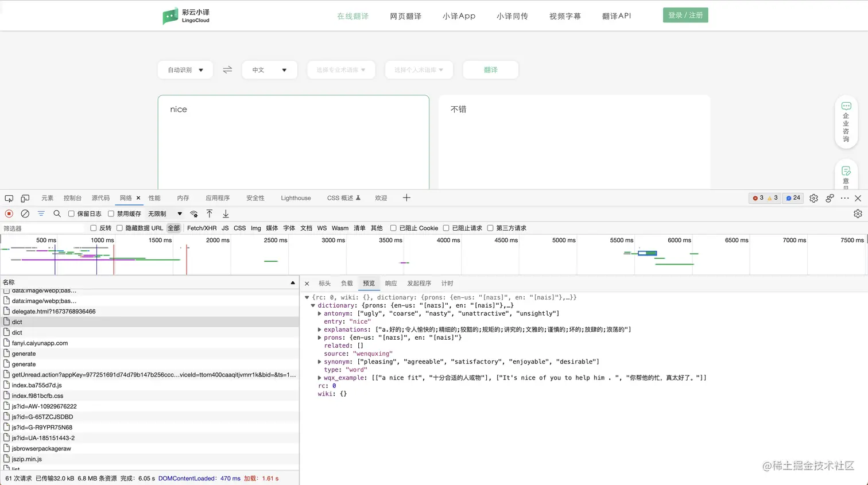Close the DevTools panel
The width and height of the screenshot is (868, 485).
858,198
